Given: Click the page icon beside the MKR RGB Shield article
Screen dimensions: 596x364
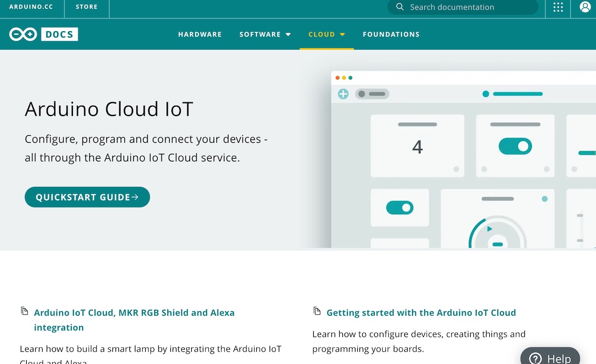Looking at the screenshot, I should coord(24,310).
